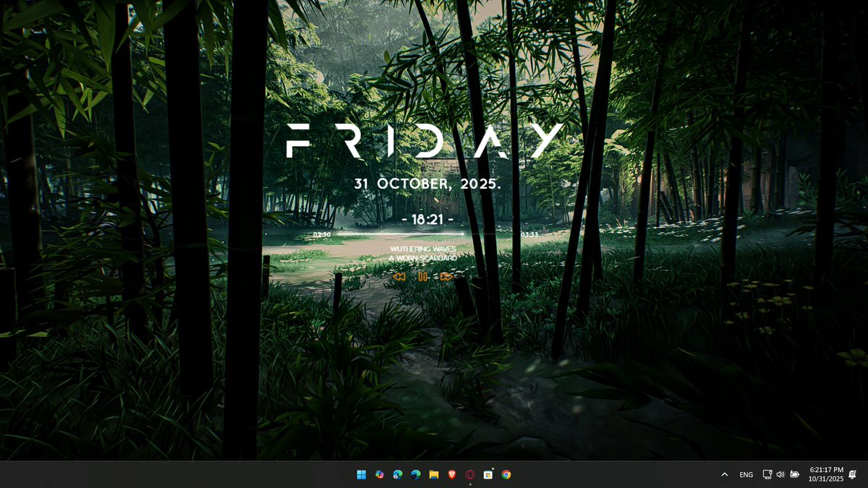Click the elapsed time 02:30 label
The image size is (868, 488).
pyautogui.click(x=322, y=234)
